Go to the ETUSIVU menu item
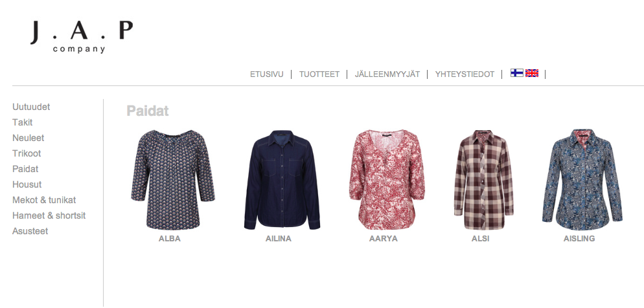 [x=266, y=74]
